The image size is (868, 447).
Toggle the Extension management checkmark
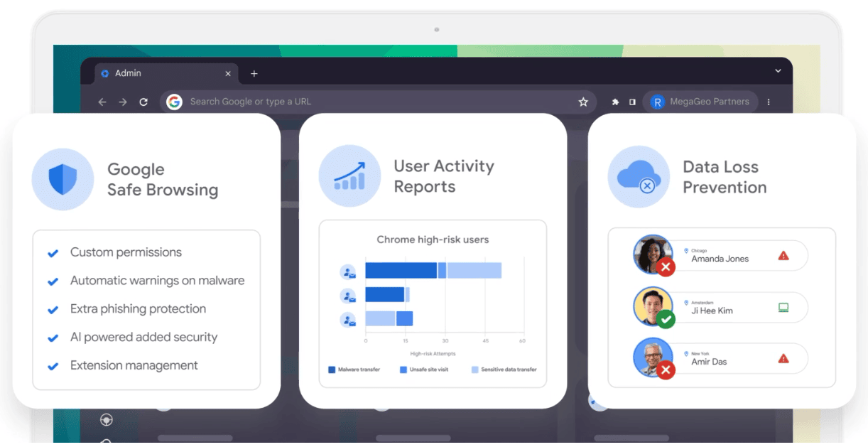click(x=53, y=367)
